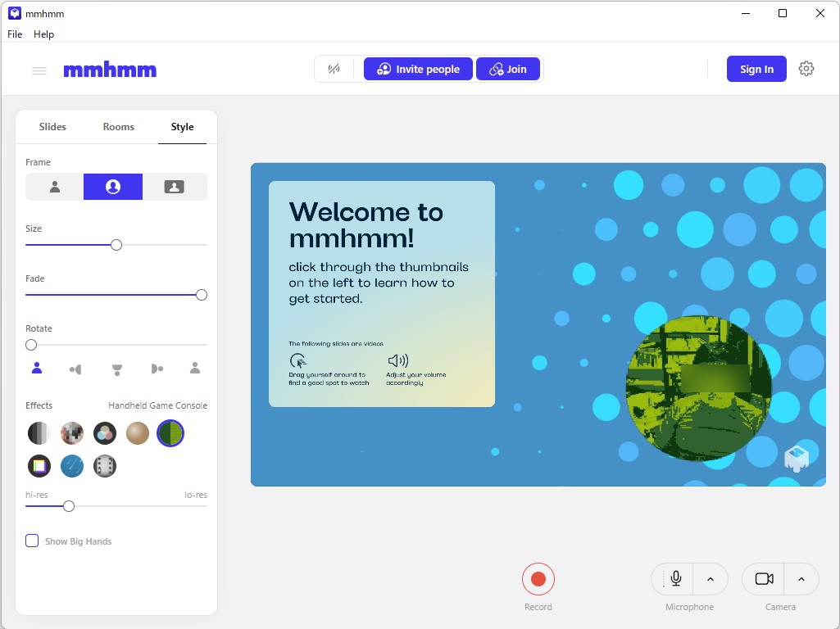
Task: Open the Help menu
Action: point(44,34)
